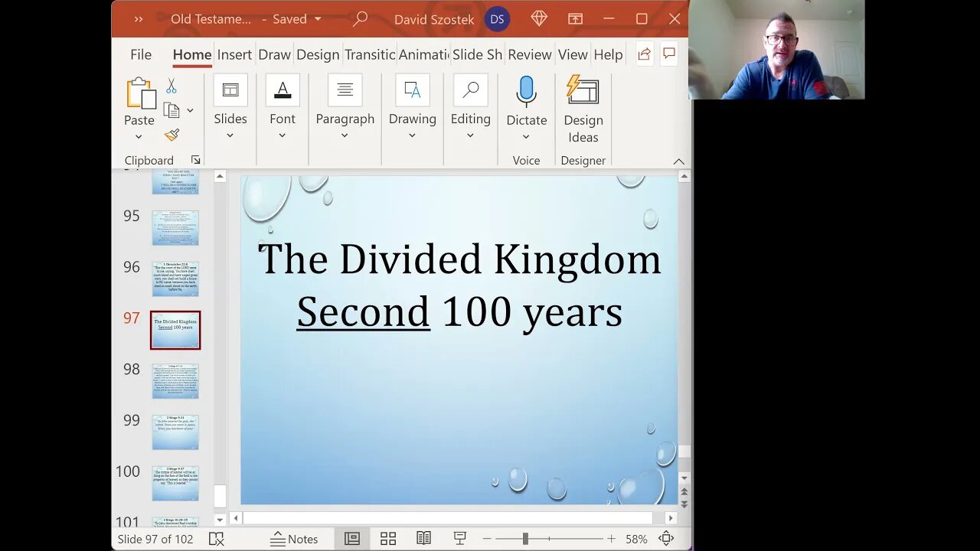Click 'Slide 97 of 102' status text
Viewport: 980px width, 551px height.
click(x=155, y=539)
